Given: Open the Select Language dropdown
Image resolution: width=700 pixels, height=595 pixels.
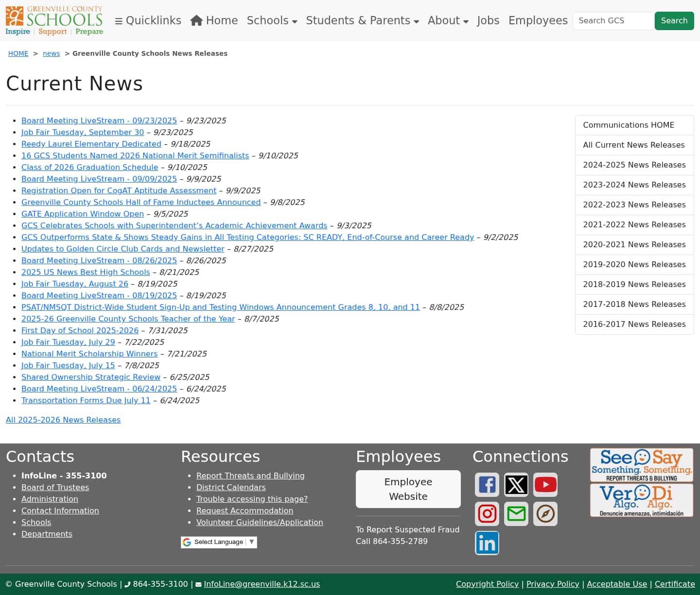Looking at the screenshot, I should click(219, 542).
